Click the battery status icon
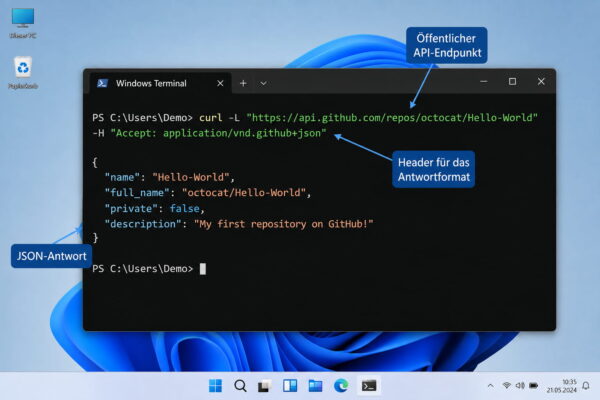The width and height of the screenshot is (600, 400). pos(533,385)
